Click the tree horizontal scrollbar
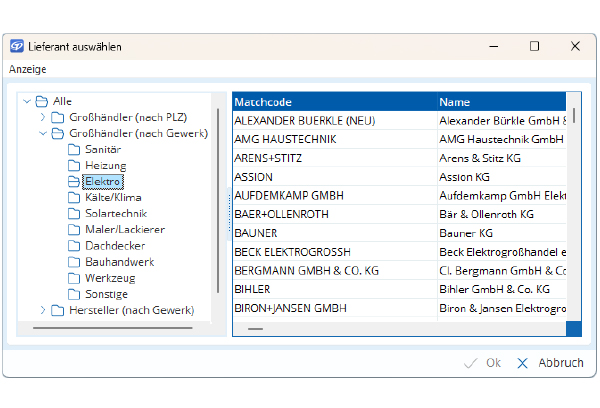600x408 pixels. coord(112,328)
